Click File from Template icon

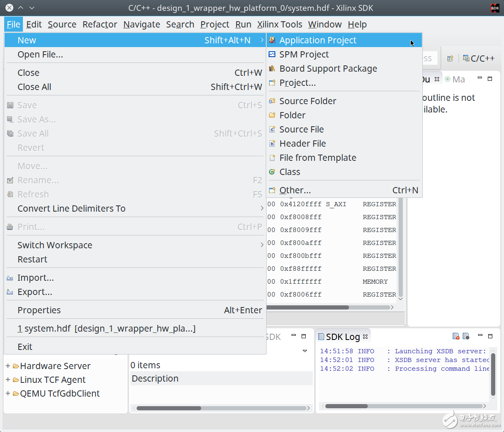click(x=272, y=158)
